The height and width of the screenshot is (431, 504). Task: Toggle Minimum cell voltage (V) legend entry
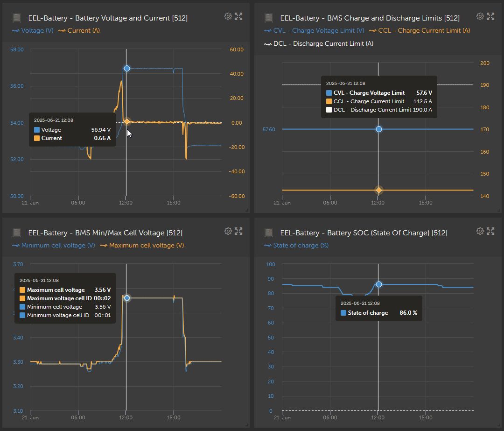53,245
